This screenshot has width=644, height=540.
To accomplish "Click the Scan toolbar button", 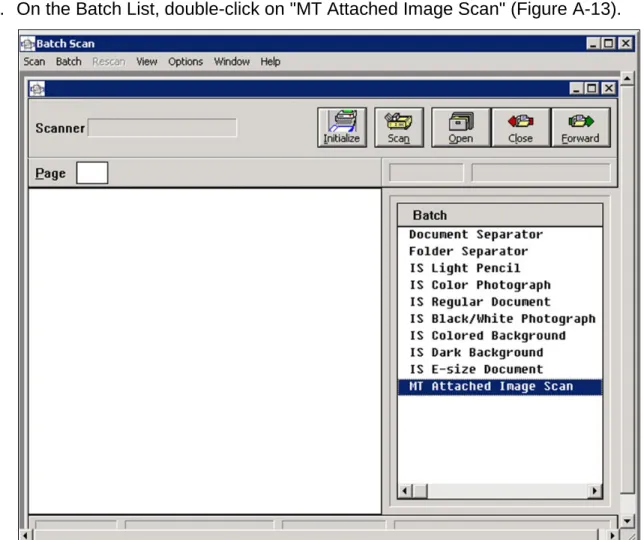I will click(x=399, y=127).
